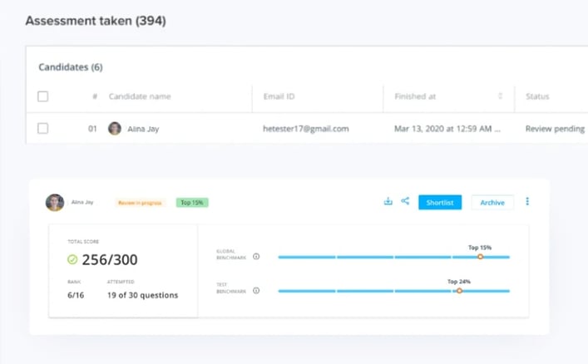The width and height of the screenshot is (588, 364).
Task: Open the Alina Jay candidate name link
Action: (x=143, y=129)
